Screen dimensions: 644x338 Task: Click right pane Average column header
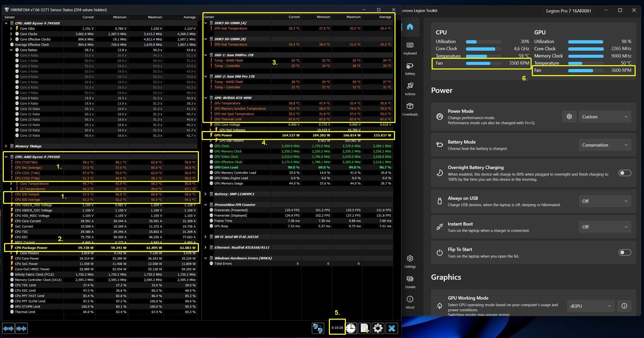click(377, 17)
